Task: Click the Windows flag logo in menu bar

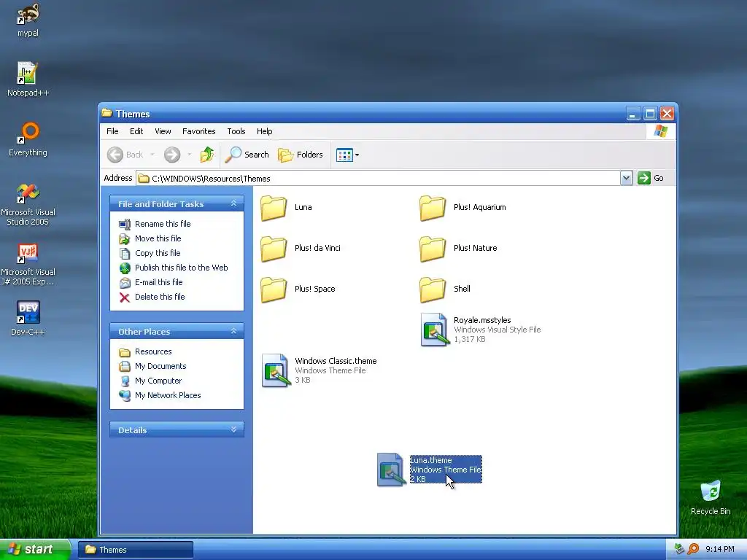Action: 661,131
